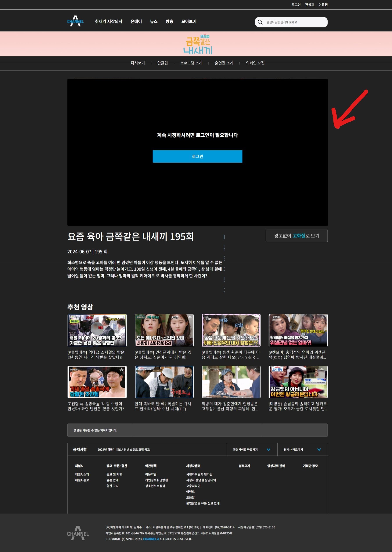
Task: Open the 출연진 소개 tab
Action: (224, 63)
